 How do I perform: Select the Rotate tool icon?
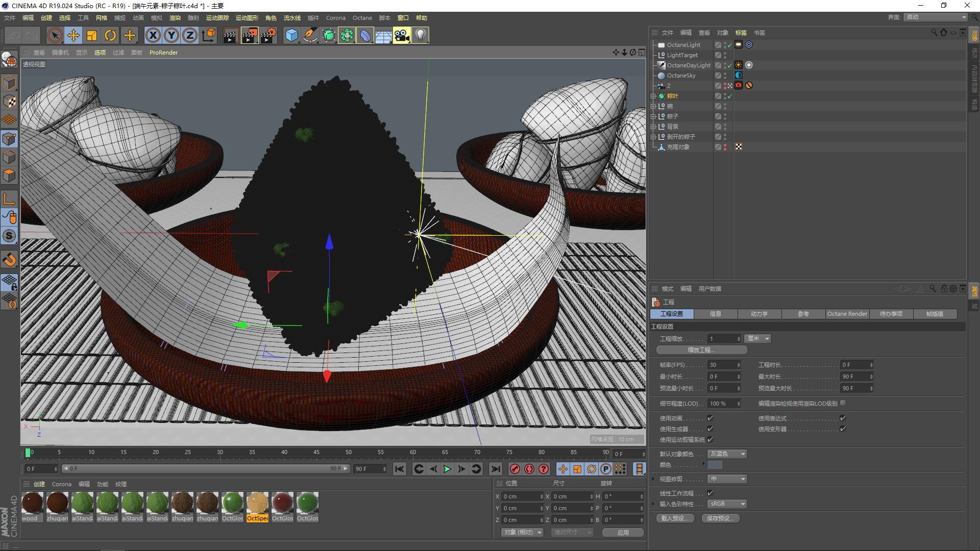(x=110, y=35)
